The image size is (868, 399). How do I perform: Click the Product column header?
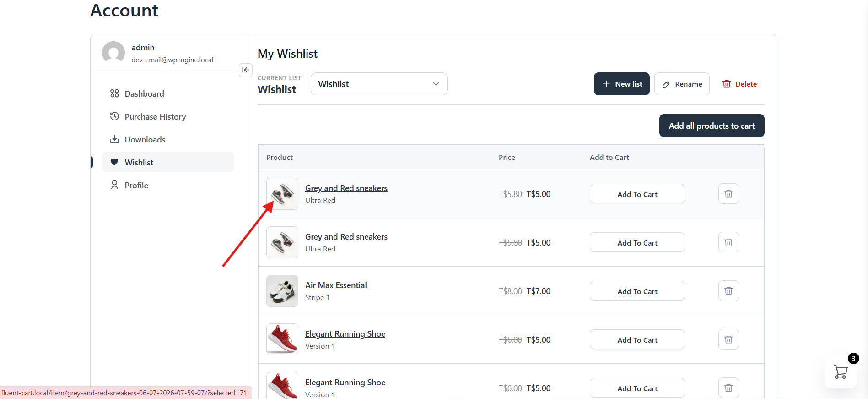tap(279, 157)
